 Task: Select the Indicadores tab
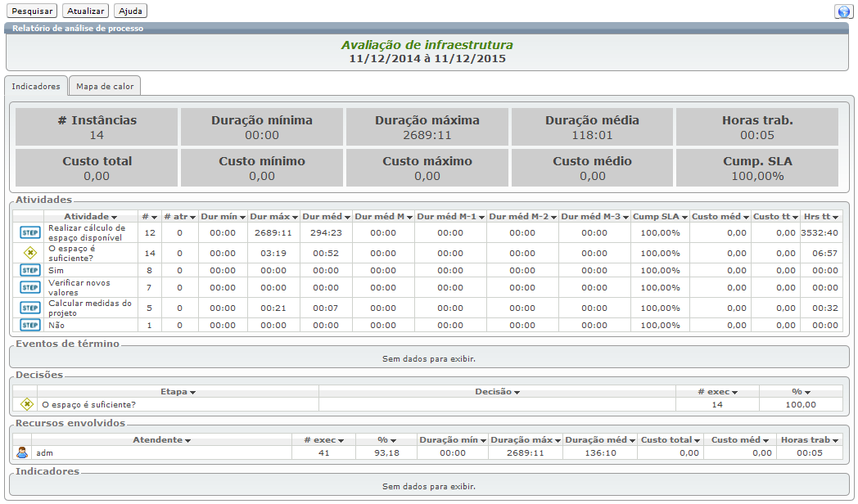[x=36, y=86]
